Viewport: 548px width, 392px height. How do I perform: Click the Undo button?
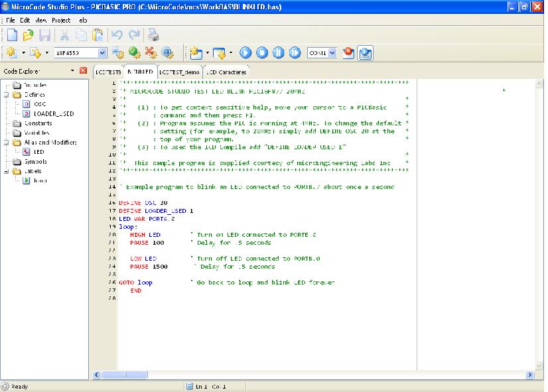coord(117,34)
